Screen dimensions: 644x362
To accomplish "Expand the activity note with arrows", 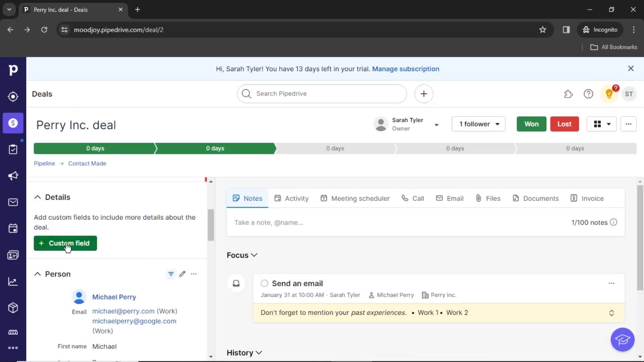I will (x=611, y=313).
